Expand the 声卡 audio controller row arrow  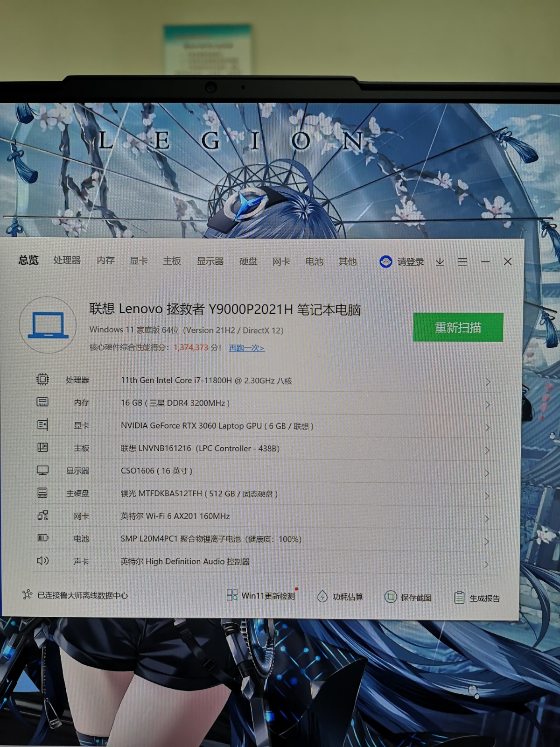tap(486, 564)
